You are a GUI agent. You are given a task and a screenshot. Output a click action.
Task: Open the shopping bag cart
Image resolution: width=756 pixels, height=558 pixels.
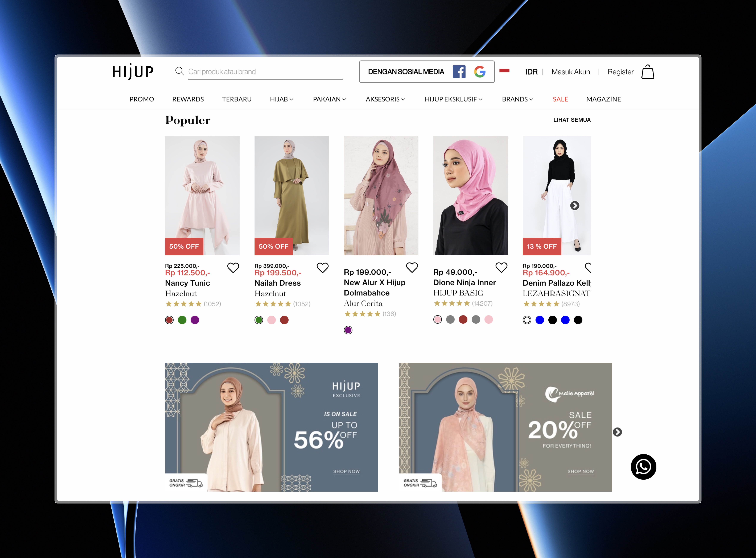coord(648,72)
